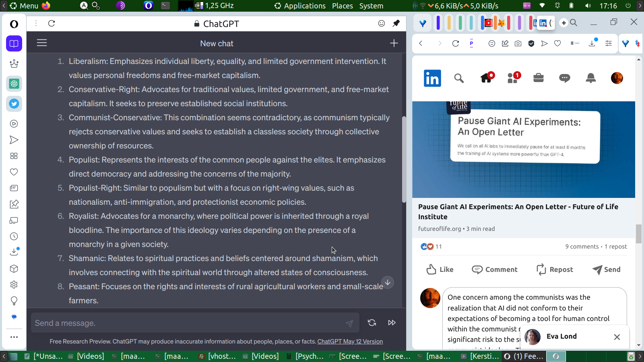The height and width of the screenshot is (362, 644).
Task: Switch to the [Psych... taskbar window
Action: (x=305, y=356)
